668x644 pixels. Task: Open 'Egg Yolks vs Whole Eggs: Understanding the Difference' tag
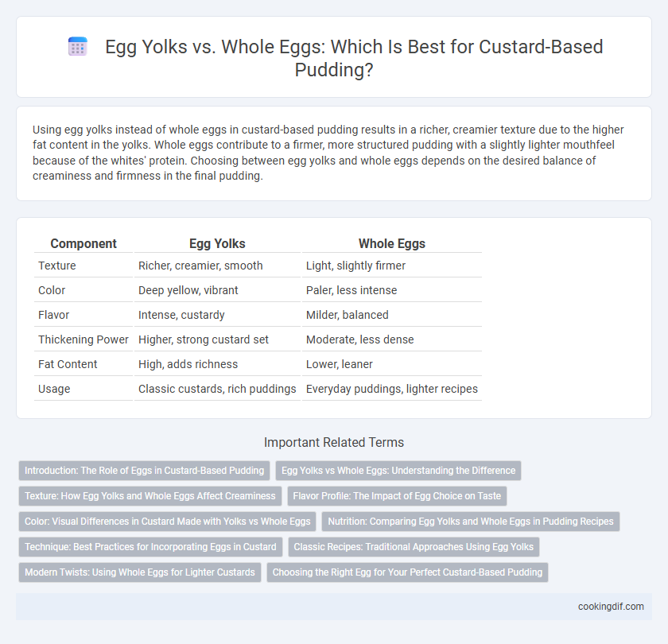pos(398,471)
